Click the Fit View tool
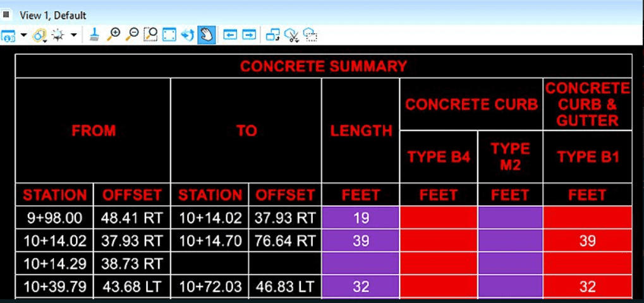644x303 pixels. click(169, 35)
